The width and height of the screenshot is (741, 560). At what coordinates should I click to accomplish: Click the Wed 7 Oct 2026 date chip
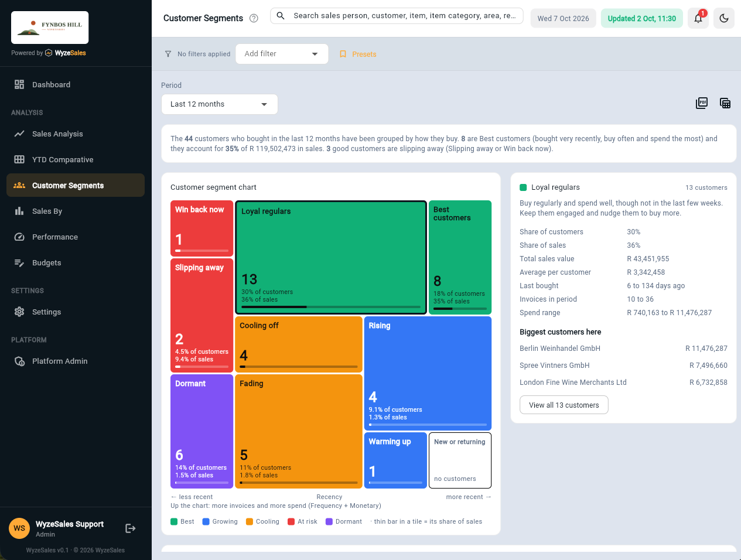(563, 18)
